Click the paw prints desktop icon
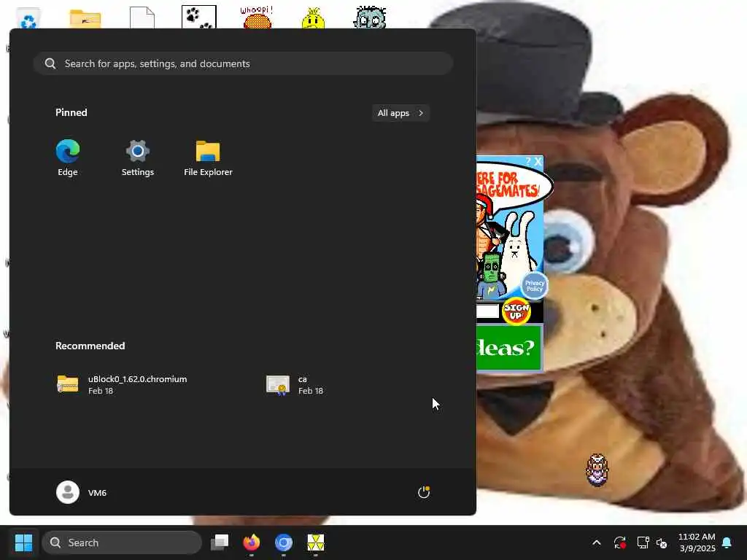This screenshot has width=747, height=560. (199, 17)
